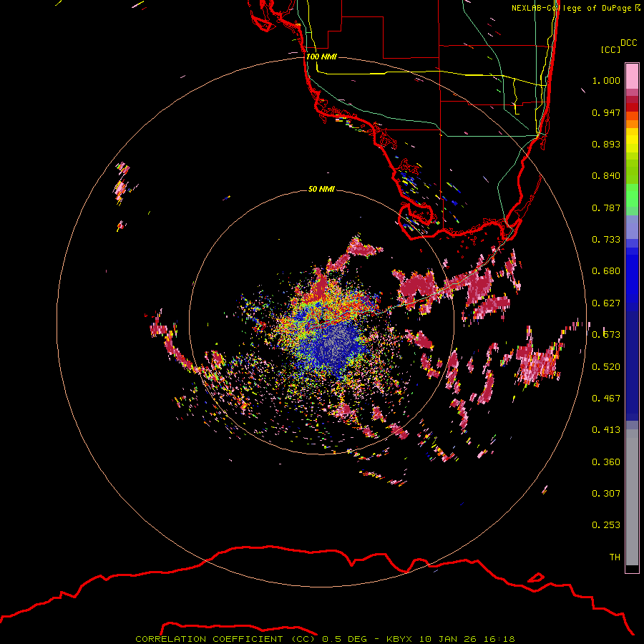Click the TH threshold label
644x644 pixels.
click(x=615, y=557)
